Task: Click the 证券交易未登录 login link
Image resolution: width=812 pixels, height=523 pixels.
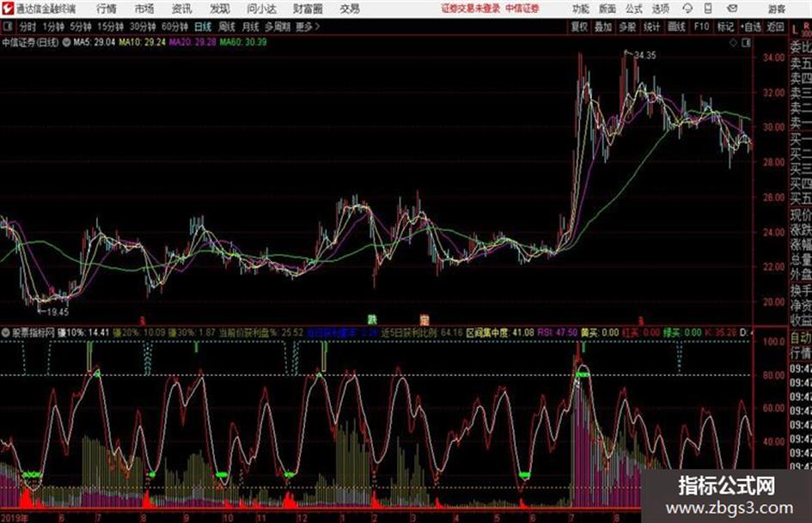Action: click(x=471, y=9)
